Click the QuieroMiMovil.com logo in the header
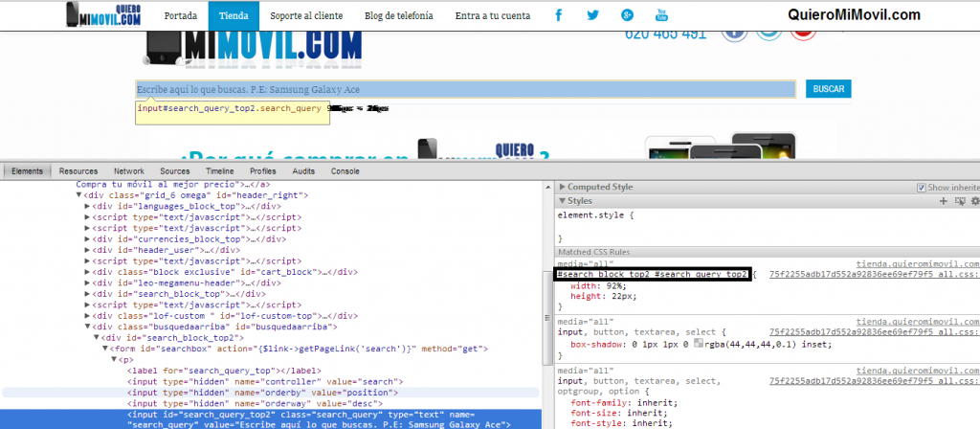Image resolution: width=980 pixels, height=429 pixels. click(x=103, y=15)
